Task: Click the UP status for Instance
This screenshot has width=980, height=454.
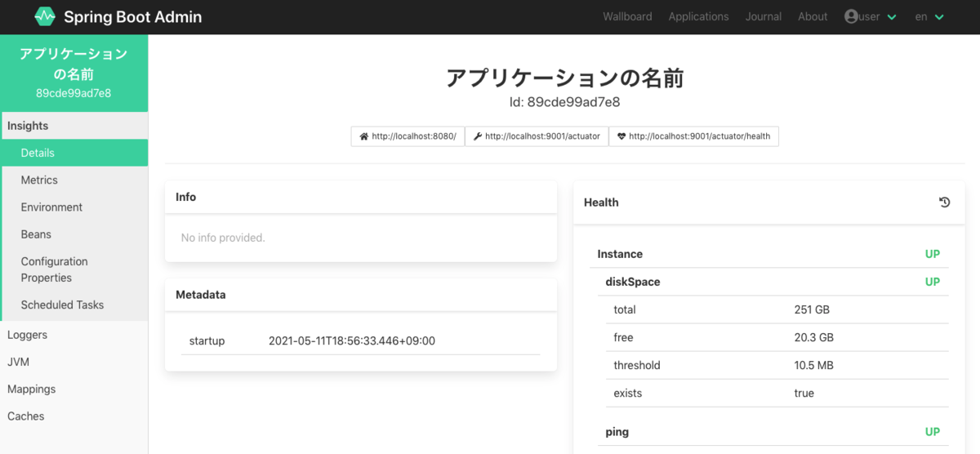Action: point(933,254)
